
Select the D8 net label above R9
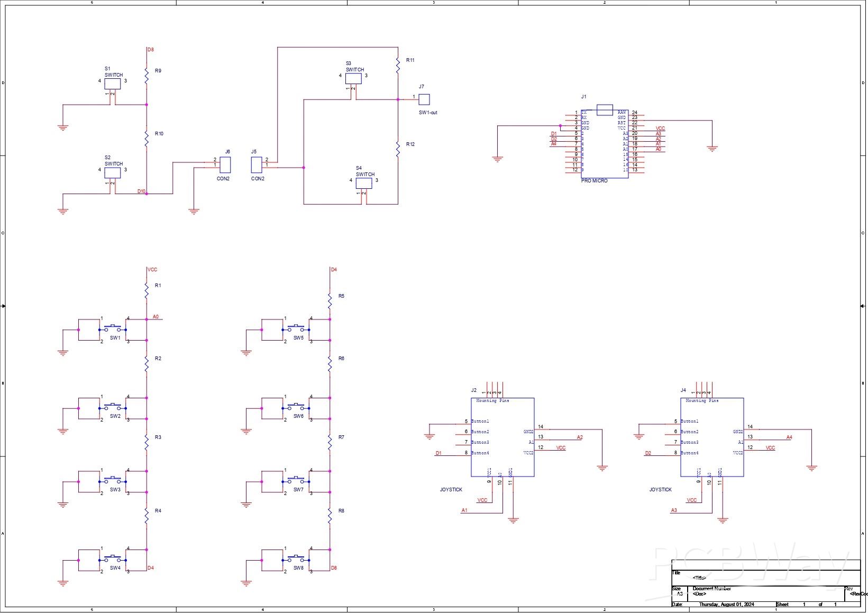tap(151, 50)
